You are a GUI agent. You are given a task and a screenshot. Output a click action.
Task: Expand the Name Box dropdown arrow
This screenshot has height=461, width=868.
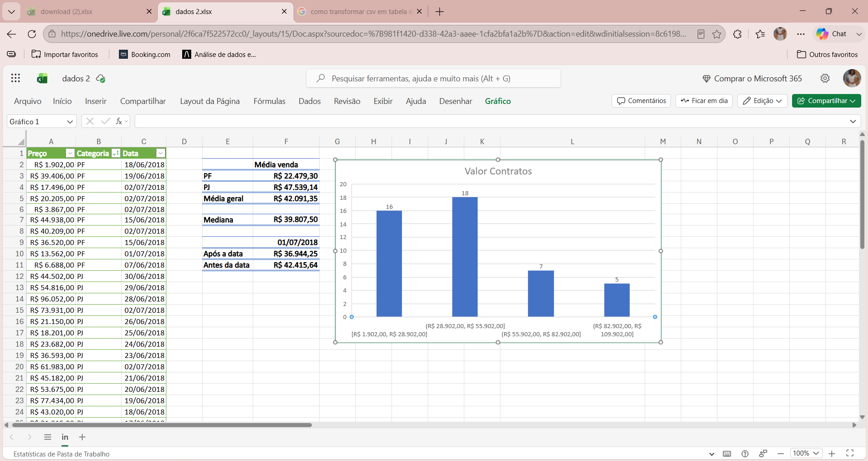point(70,122)
